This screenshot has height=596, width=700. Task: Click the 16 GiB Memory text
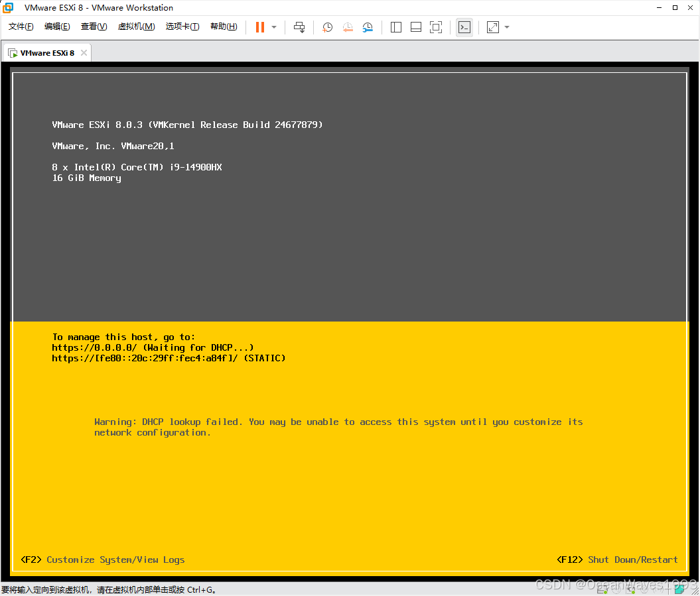[87, 178]
